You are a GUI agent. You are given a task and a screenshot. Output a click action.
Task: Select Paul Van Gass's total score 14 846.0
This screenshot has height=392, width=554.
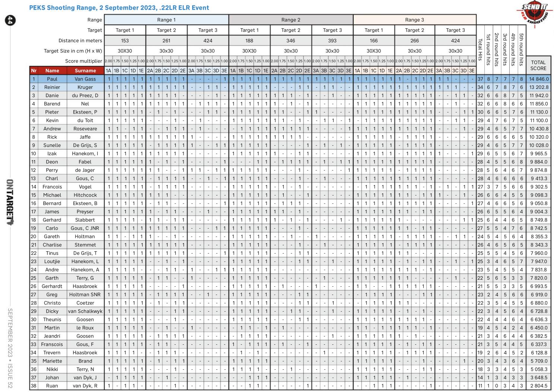tap(539, 79)
